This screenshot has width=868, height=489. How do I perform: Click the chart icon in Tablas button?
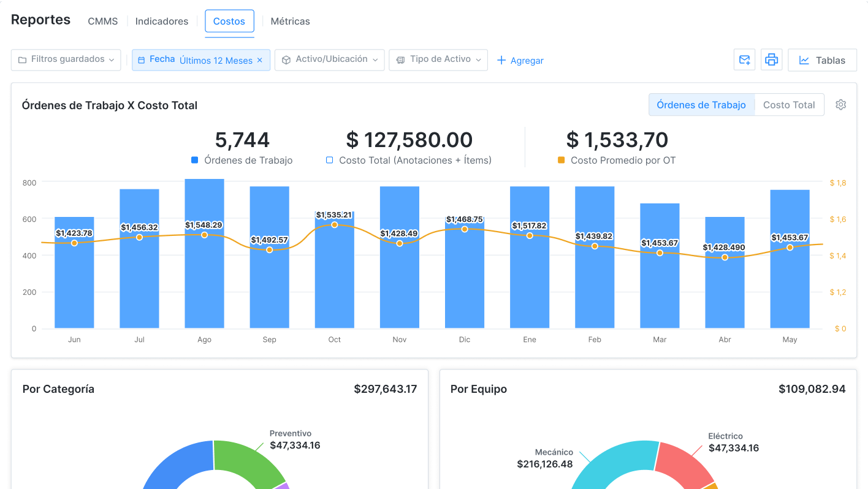click(804, 60)
